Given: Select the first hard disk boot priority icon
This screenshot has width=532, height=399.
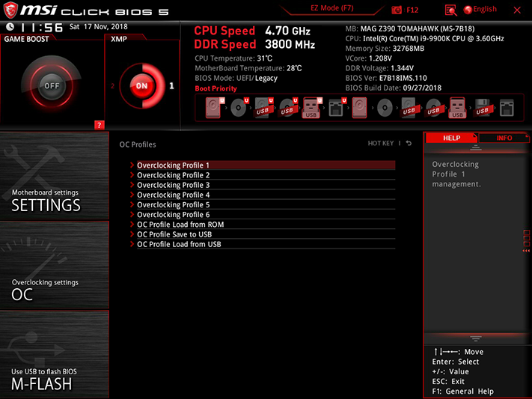Looking at the screenshot, I should tap(214, 108).
